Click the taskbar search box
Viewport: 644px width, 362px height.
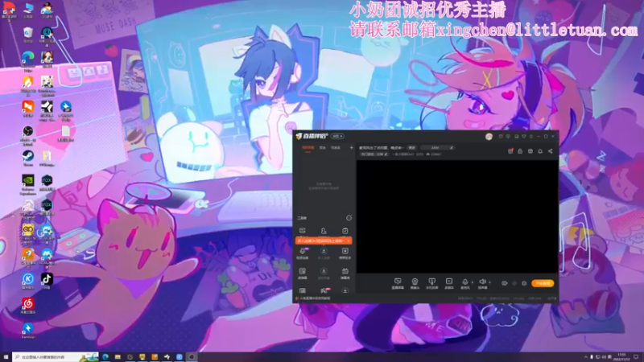click(56, 357)
